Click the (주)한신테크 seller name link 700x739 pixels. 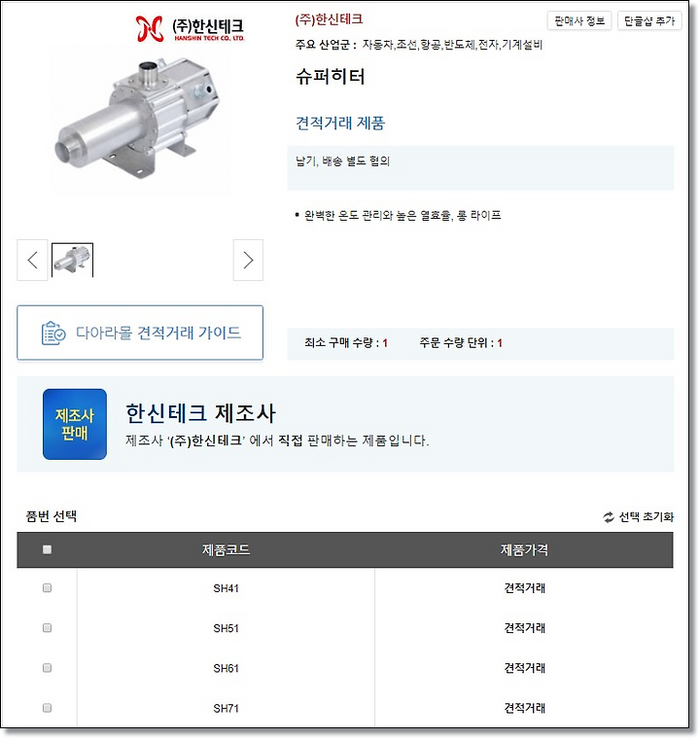(x=329, y=19)
